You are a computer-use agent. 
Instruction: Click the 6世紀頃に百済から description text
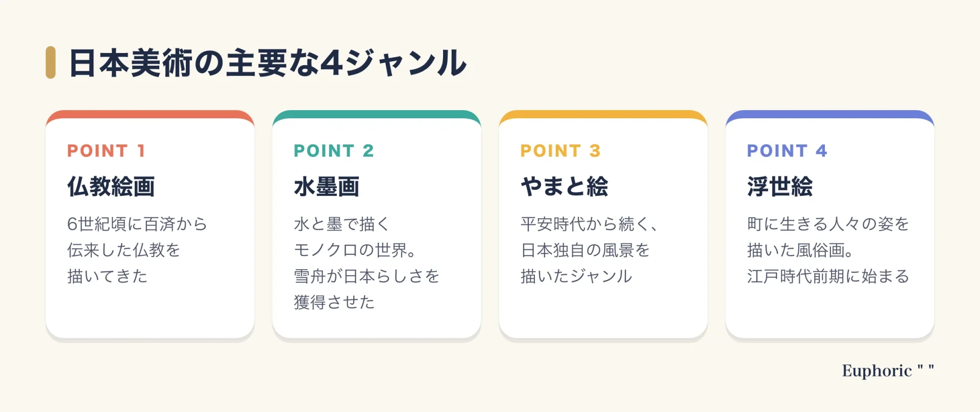pyautogui.click(x=137, y=224)
